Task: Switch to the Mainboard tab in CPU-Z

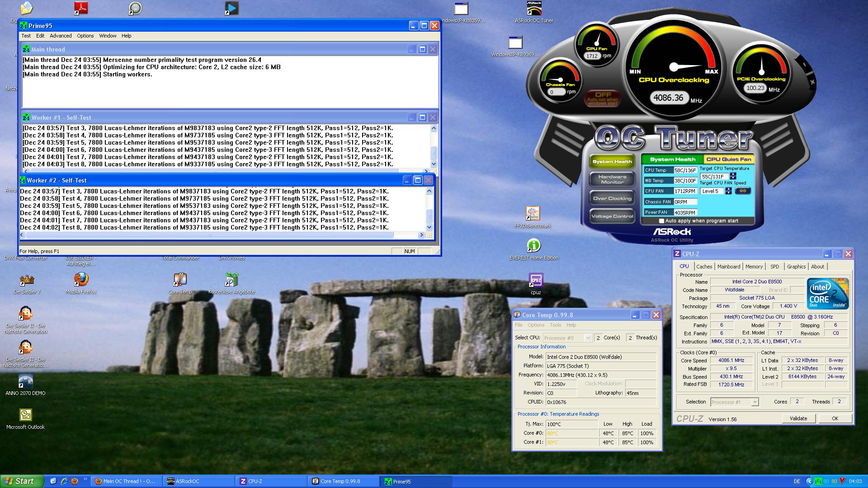Action: tap(728, 267)
